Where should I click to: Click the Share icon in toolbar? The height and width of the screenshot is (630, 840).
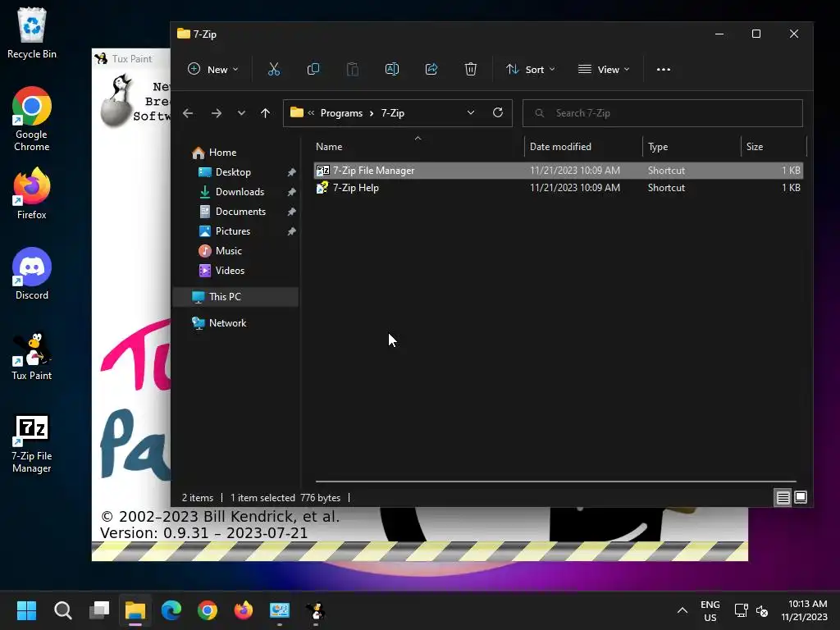click(431, 69)
